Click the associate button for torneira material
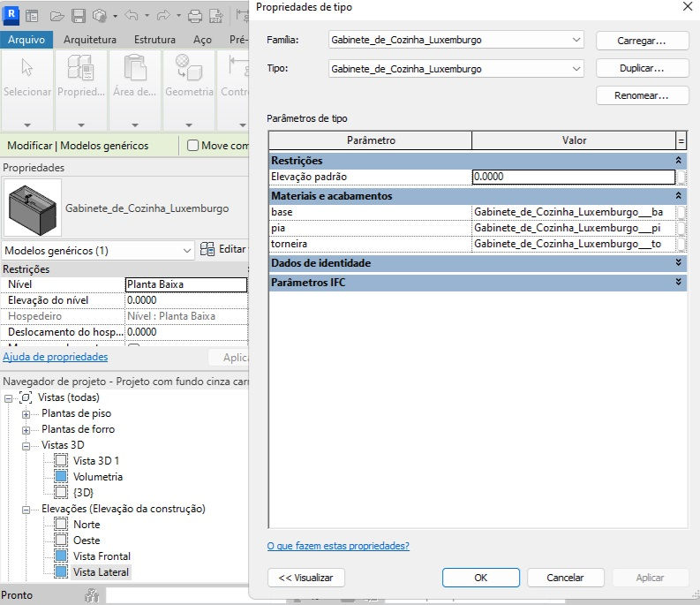 681,244
